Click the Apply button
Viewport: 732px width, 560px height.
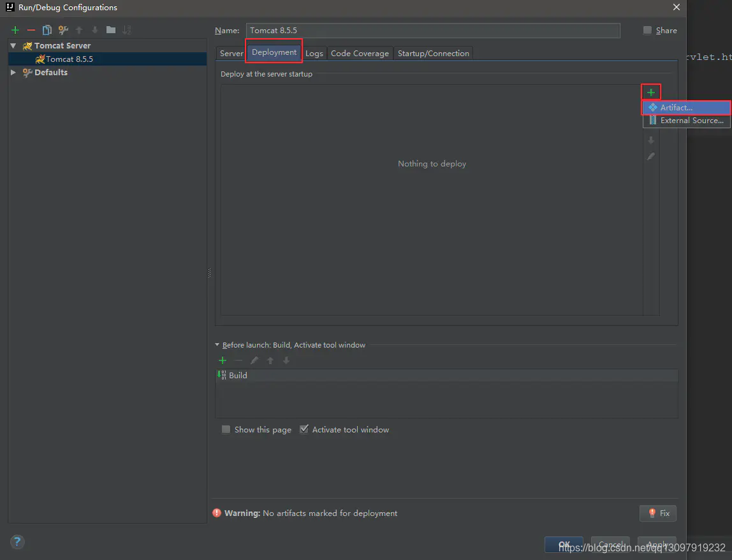click(x=657, y=545)
